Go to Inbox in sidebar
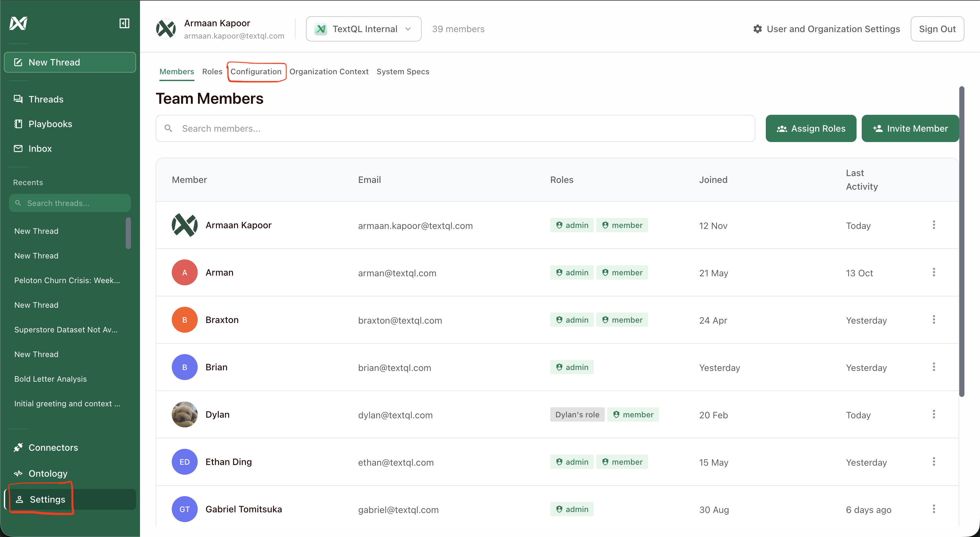The image size is (980, 537). 40,149
